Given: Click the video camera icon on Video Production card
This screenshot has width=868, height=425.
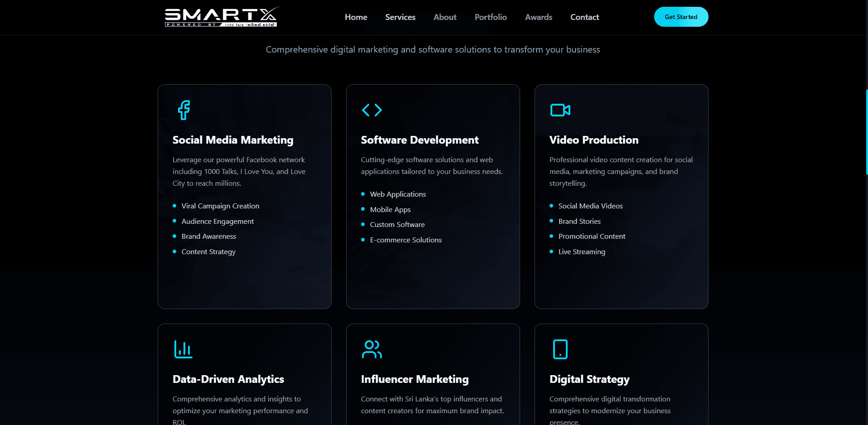Looking at the screenshot, I should pos(560,110).
